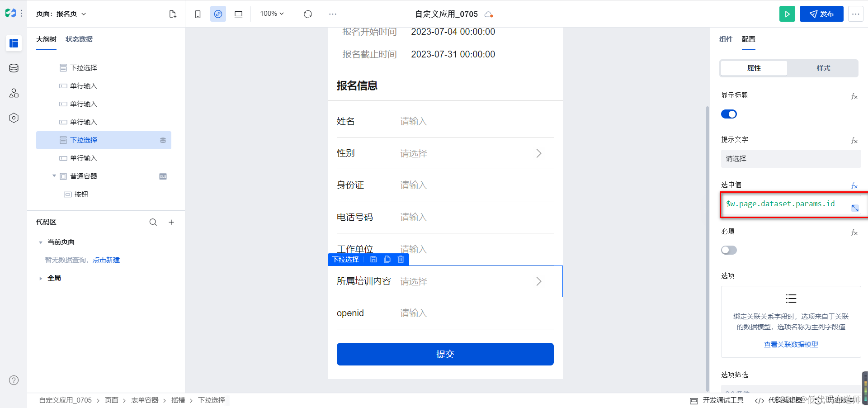Image resolution: width=868 pixels, height=408 pixels.
Task: Collapse the 当前页面 section
Action: (41, 242)
